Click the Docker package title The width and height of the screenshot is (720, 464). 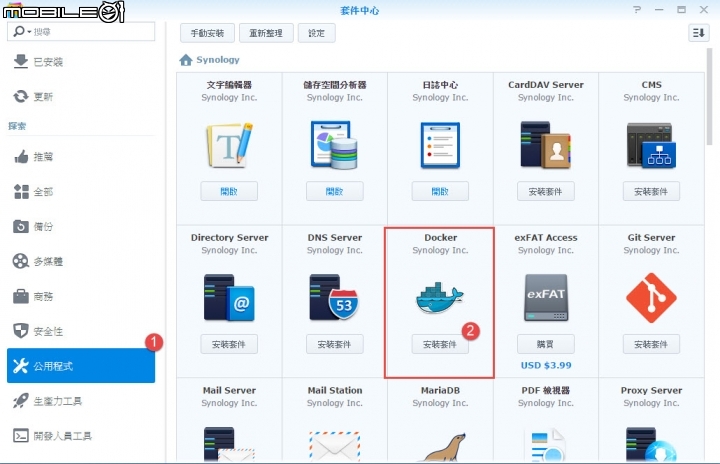[x=440, y=238]
